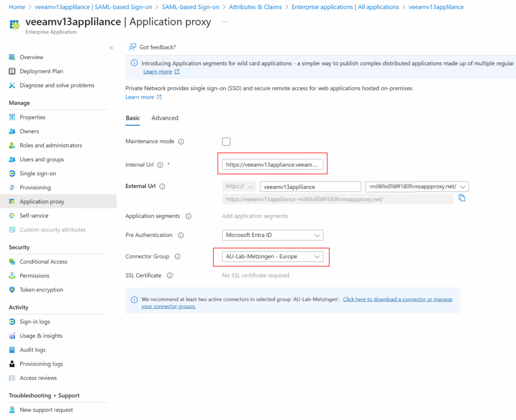Click the Pre Authentication info icon
Viewport: 516px width, 420px height.
click(x=180, y=235)
